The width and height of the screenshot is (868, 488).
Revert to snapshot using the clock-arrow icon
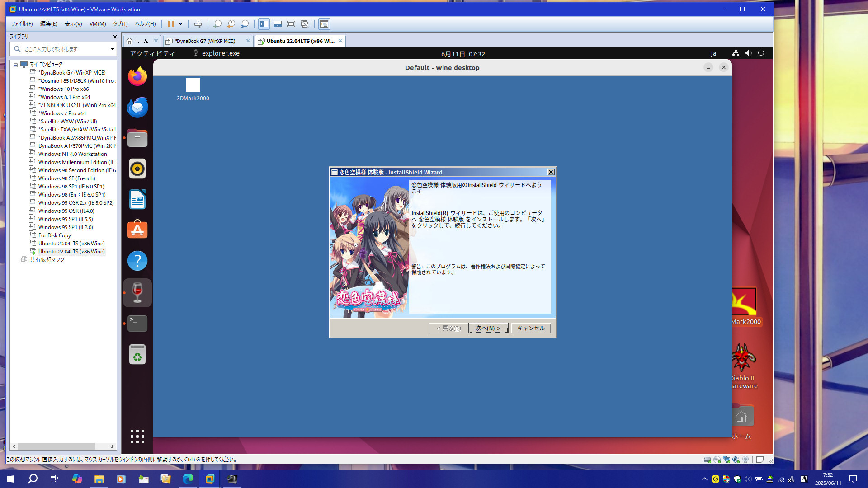tap(231, 24)
